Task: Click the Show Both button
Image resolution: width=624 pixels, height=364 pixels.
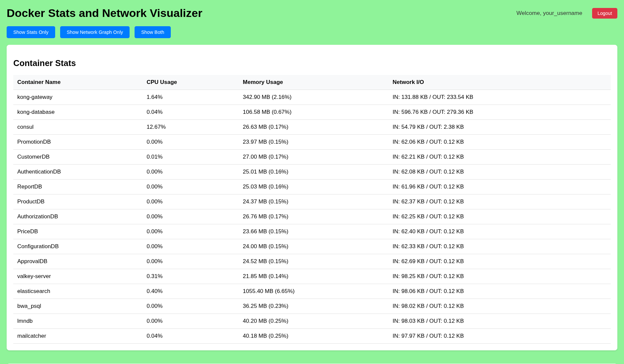Action: pyautogui.click(x=153, y=32)
